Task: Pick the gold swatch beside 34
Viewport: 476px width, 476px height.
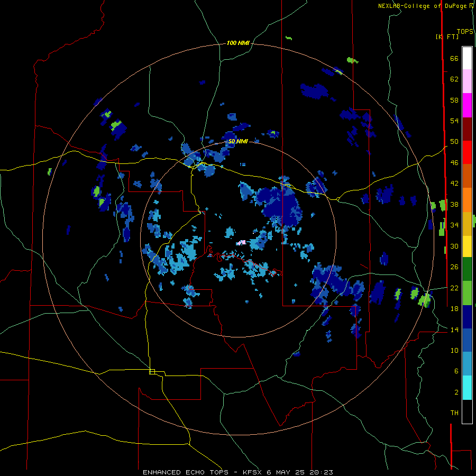Action: 467,223
